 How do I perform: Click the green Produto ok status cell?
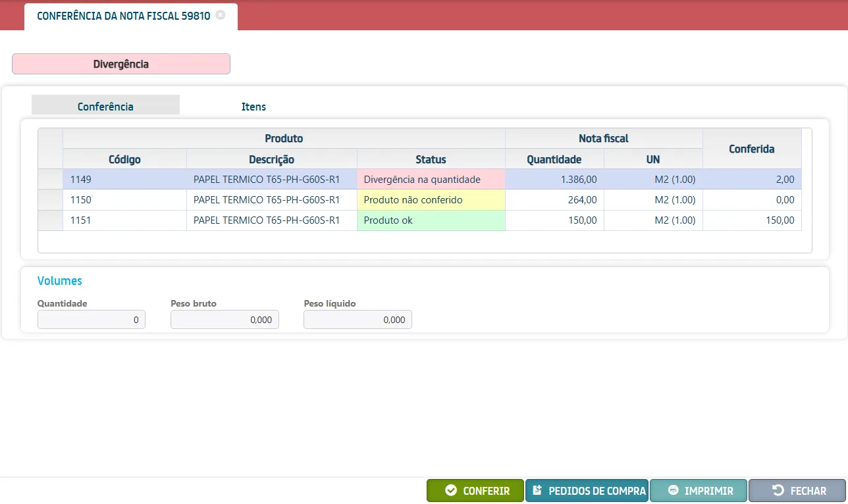coord(431,220)
